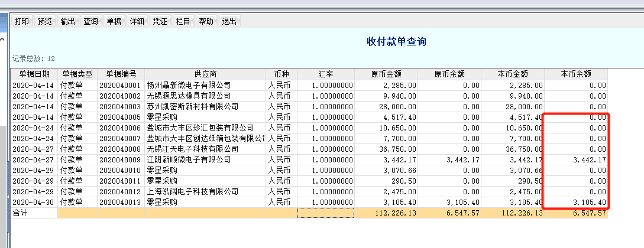Click the 3,442.17 原币余额 cell

(x=449, y=160)
